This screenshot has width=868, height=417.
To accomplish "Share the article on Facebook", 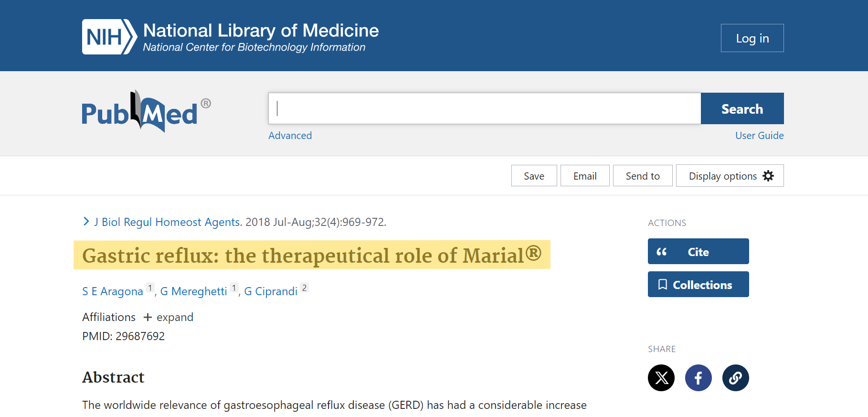I will click(699, 378).
